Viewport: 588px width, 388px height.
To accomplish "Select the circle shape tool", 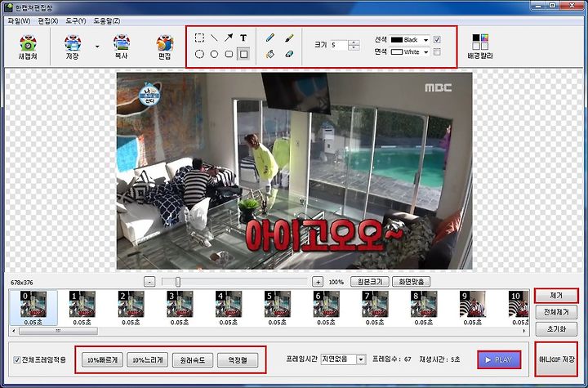I will pyautogui.click(x=214, y=54).
